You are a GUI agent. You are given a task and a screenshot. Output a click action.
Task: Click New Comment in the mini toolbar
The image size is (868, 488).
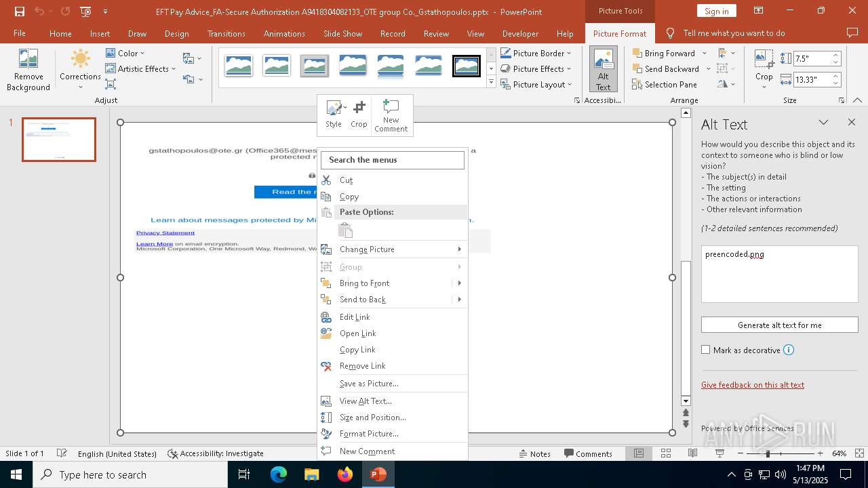(391, 115)
